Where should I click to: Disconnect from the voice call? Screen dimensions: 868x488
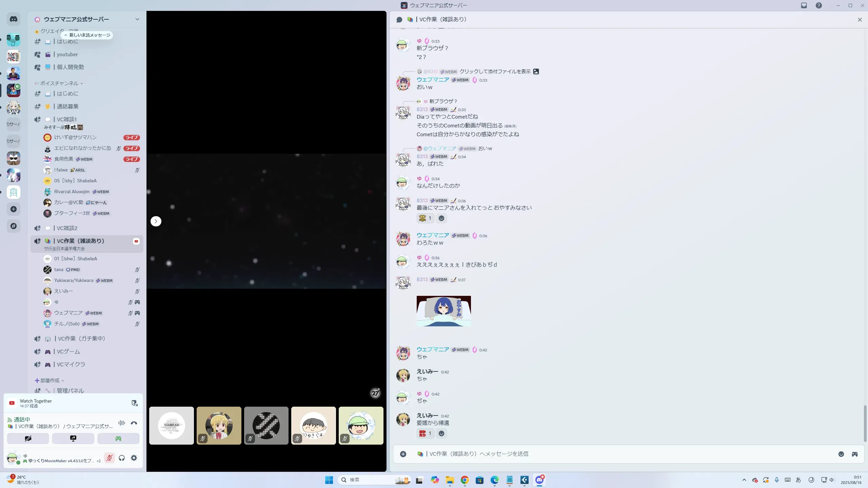pyautogui.click(x=134, y=423)
